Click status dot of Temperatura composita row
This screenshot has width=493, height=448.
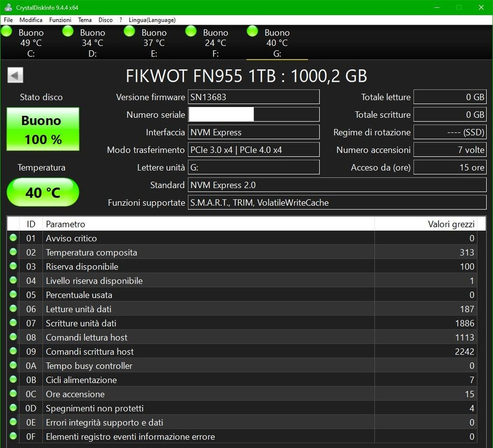click(13, 251)
